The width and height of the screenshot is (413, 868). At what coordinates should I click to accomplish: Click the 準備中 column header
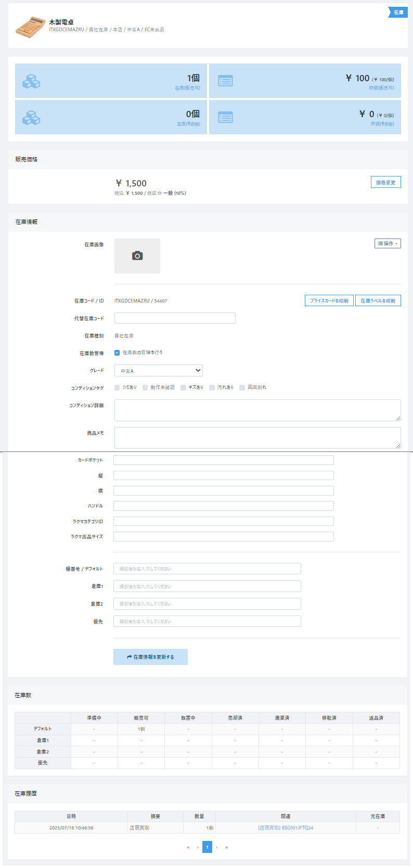(94, 718)
